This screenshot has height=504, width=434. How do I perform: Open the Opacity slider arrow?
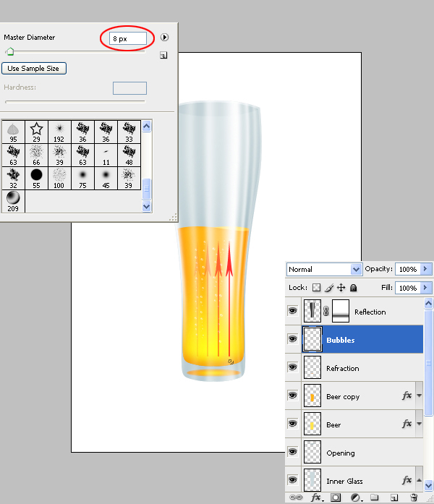[426, 269]
